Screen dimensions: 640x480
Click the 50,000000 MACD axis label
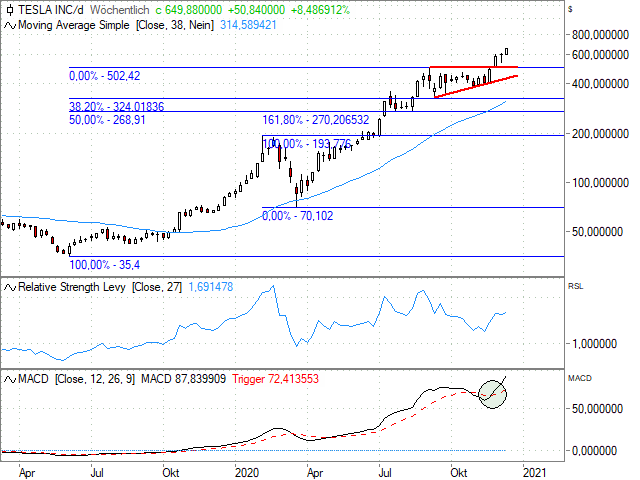[x=598, y=409]
